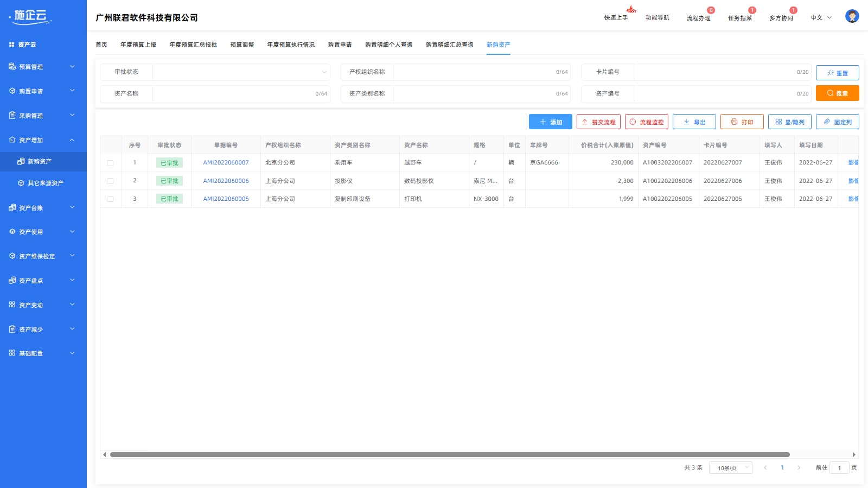
Task: Click the 打印 printer button
Action: point(742,122)
